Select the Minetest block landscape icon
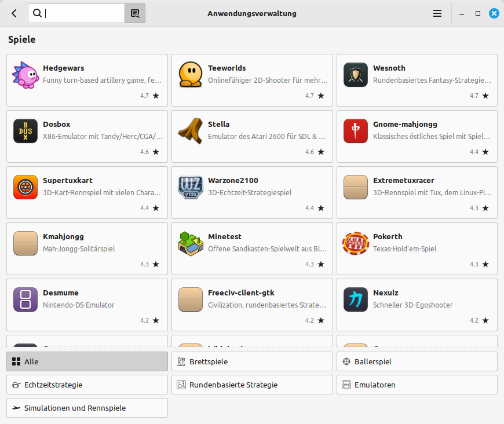The height and width of the screenshot is (424, 504). (x=190, y=243)
